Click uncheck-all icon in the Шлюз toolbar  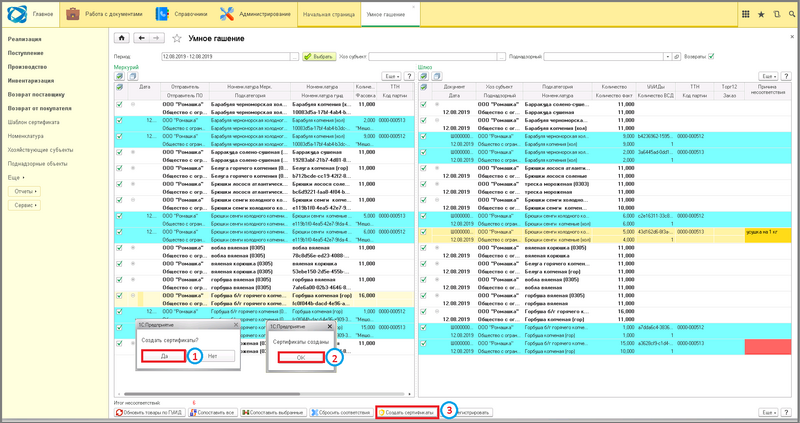tap(437, 77)
